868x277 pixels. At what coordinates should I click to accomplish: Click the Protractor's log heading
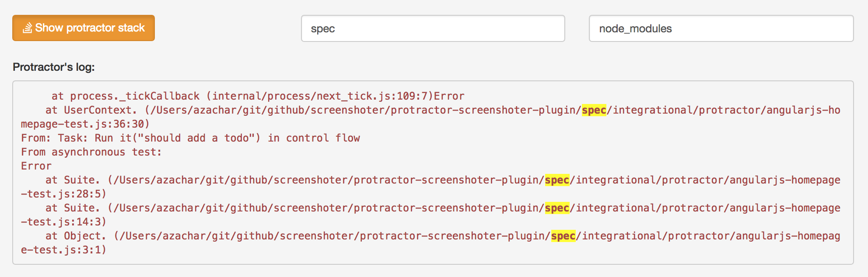click(54, 68)
